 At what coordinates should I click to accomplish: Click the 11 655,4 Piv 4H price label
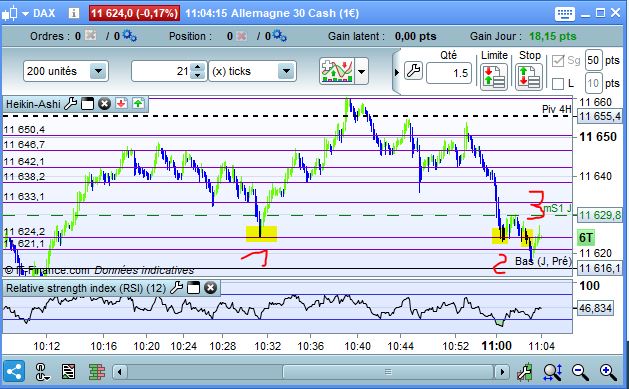(600, 116)
